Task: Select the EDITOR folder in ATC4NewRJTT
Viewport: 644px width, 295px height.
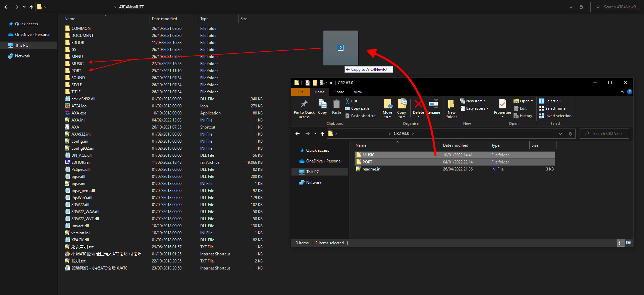Action: tap(77, 43)
